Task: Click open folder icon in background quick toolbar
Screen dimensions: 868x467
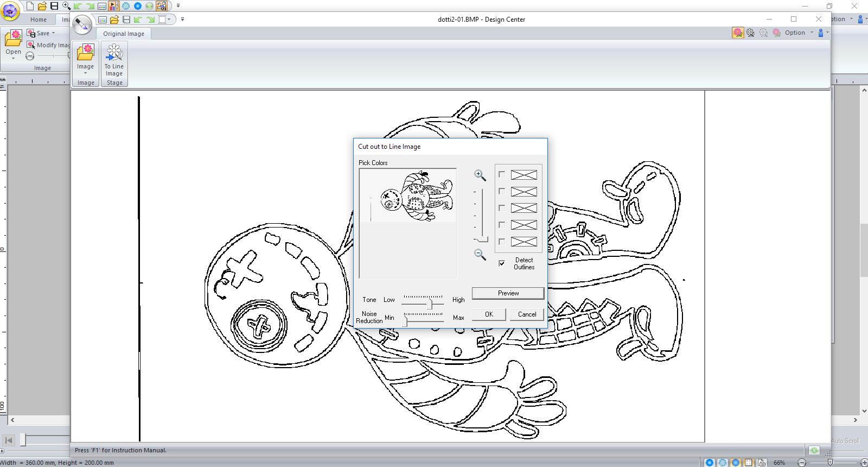Action: point(42,6)
